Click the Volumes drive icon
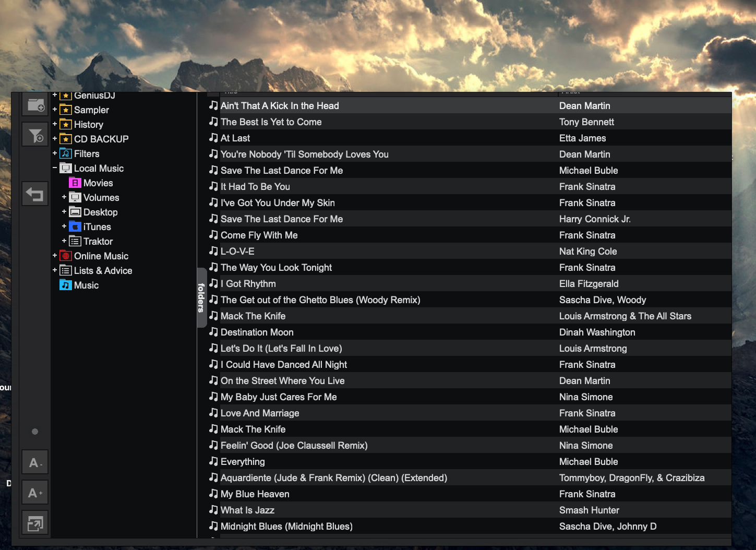 (75, 197)
